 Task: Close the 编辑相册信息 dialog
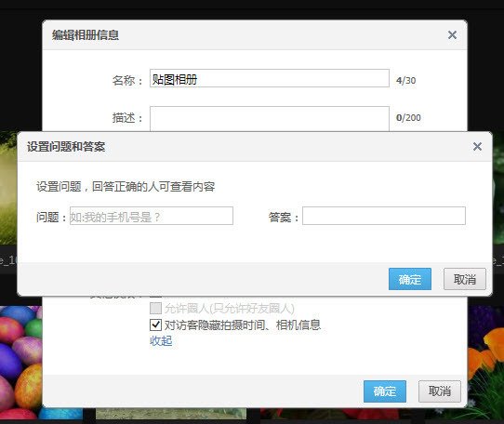tap(452, 34)
